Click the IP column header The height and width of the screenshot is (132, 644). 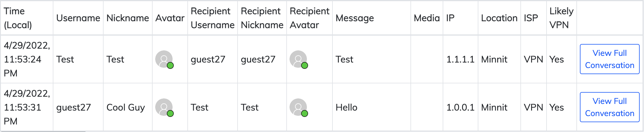click(450, 18)
